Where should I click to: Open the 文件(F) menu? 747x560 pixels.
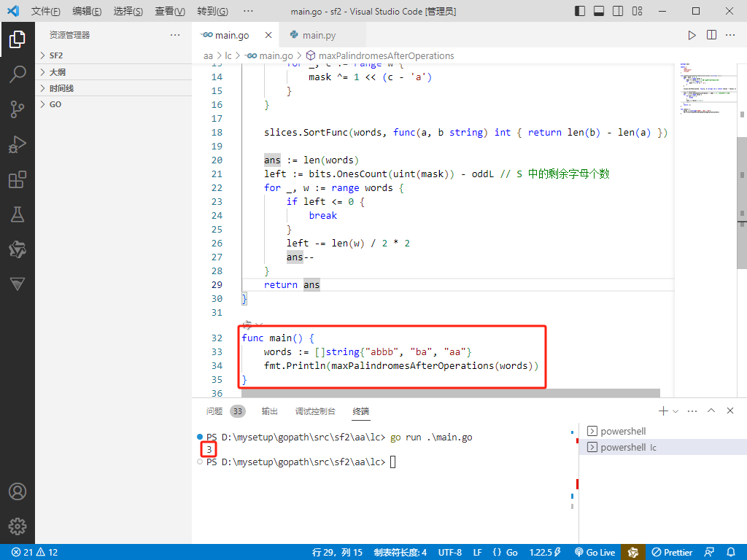click(46, 12)
